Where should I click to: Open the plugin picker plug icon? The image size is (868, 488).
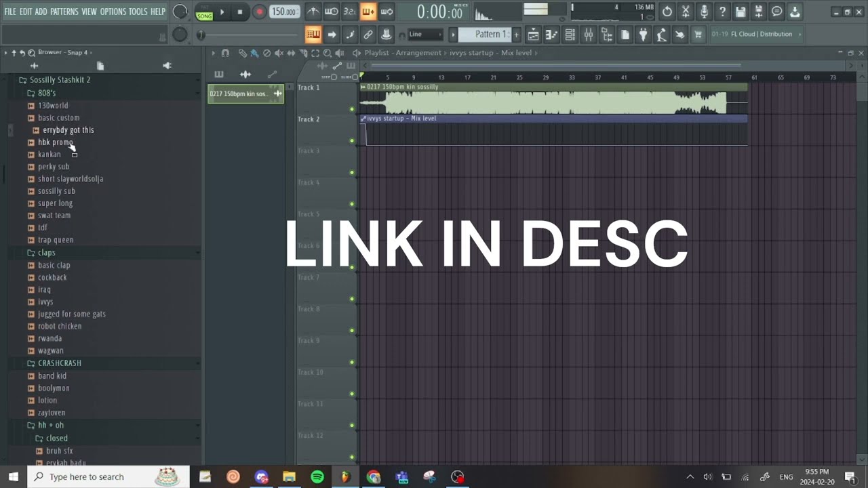[x=644, y=35]
